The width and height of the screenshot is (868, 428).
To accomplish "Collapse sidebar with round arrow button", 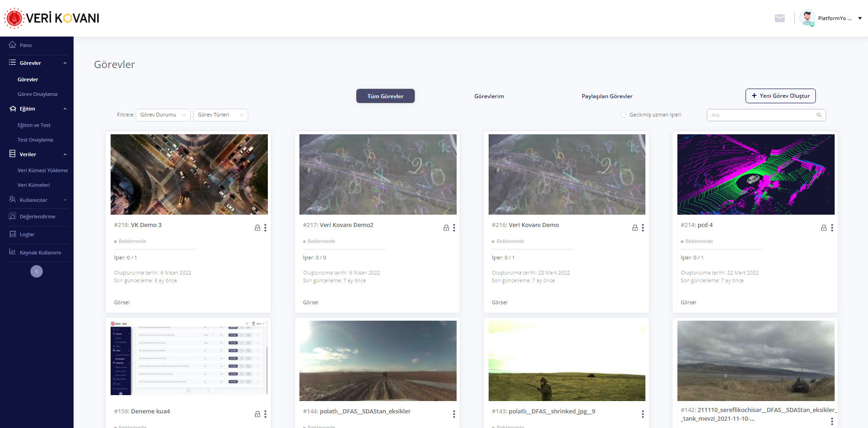I will [37, 271].
